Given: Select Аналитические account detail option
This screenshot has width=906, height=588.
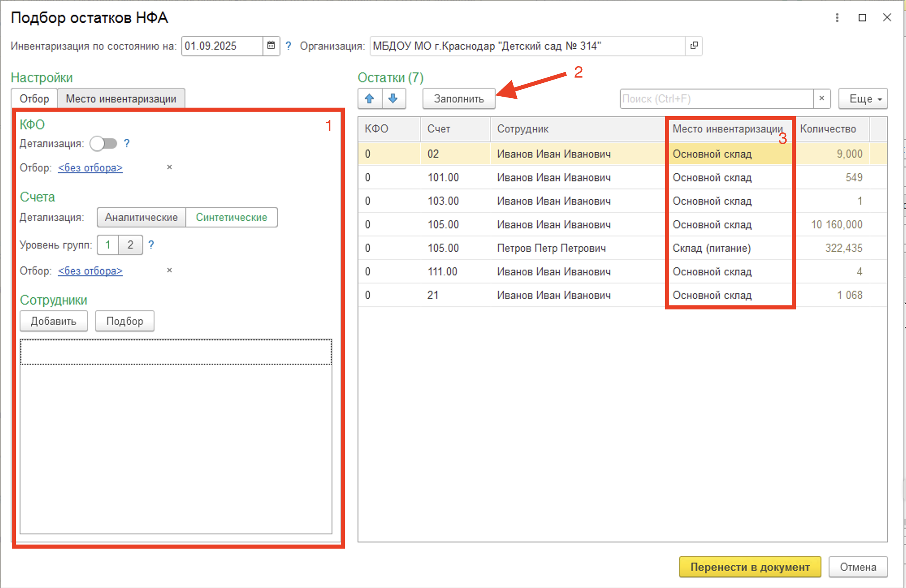Looking at the screenshot, I should [x=141, y=217].
